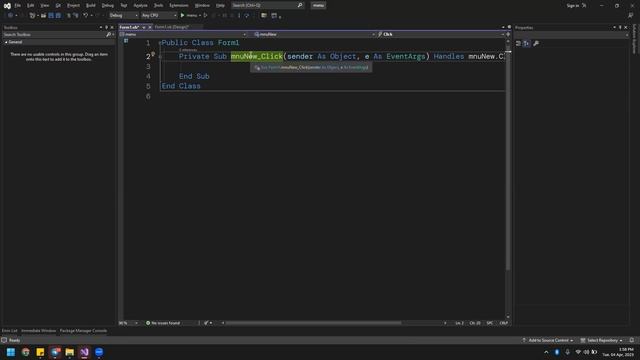
Task: Click the Open File toolbar icon
Action: (x=43, y=16)
